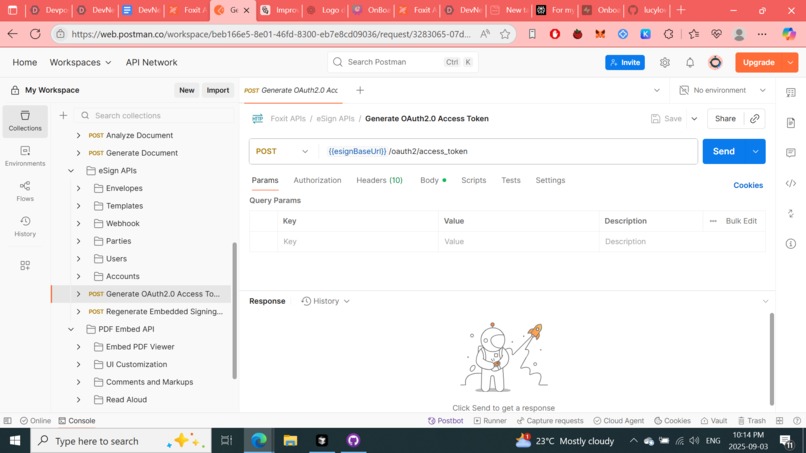Expand the Webhook folder
The height and width of the screenshot is (453, 806).
click(78, 223)
